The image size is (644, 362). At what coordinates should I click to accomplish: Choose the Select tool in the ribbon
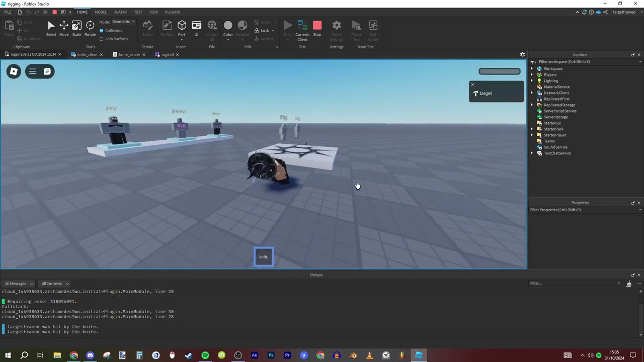[51, 28]
